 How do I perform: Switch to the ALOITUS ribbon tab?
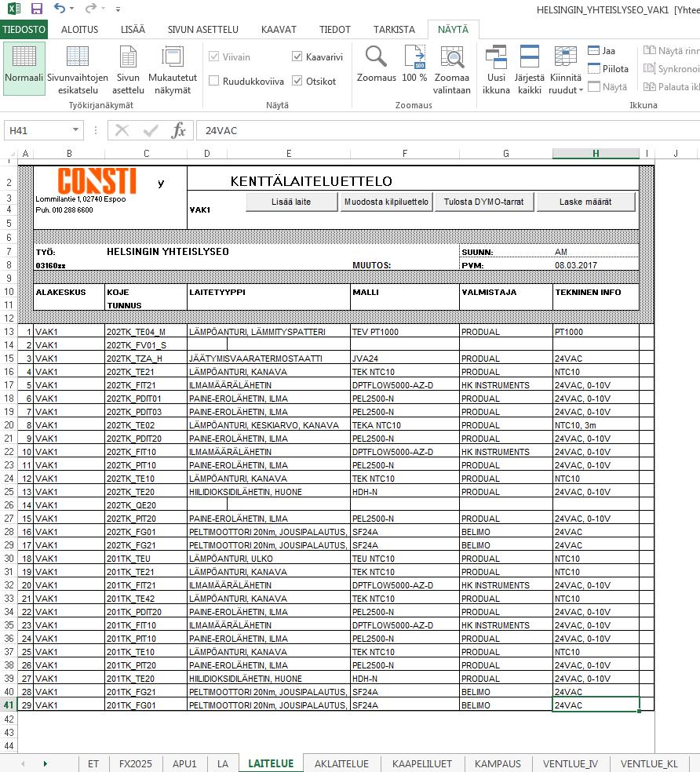(x=79, y=30)
